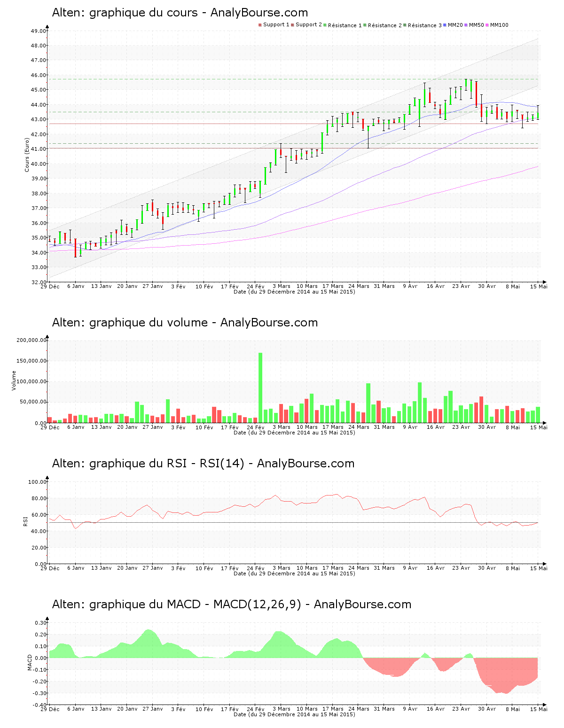
Task: Click the tallest green bar in volume chart
Action: 260,387
